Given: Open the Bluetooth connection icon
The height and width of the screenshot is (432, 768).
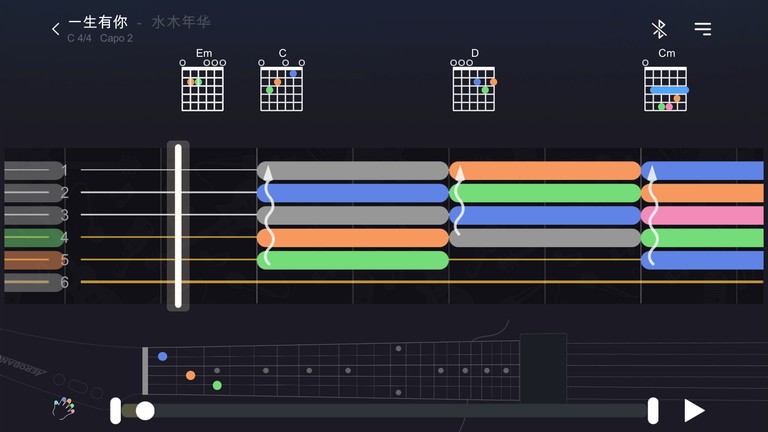Looking at the screenshot, I should [x=659, y=30].
